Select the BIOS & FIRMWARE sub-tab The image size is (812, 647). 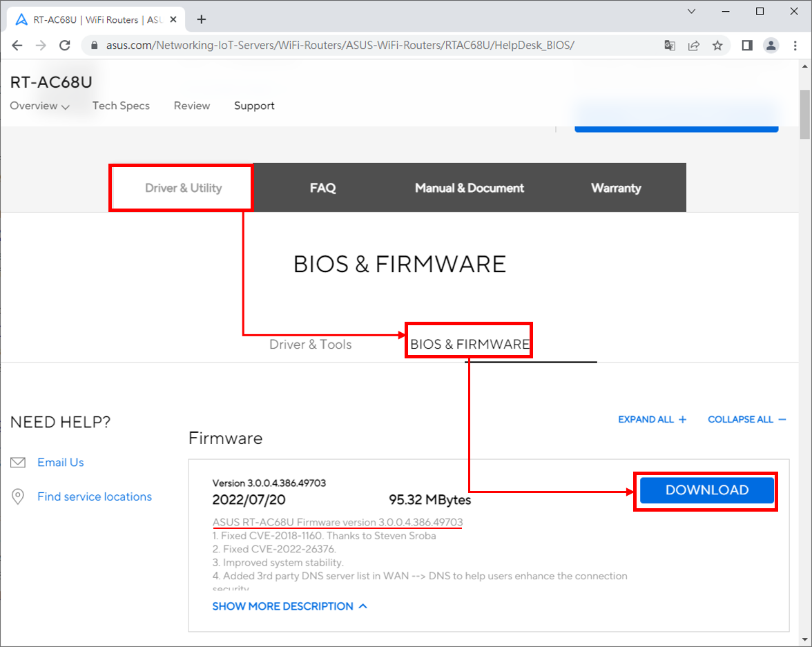(470, 345)
